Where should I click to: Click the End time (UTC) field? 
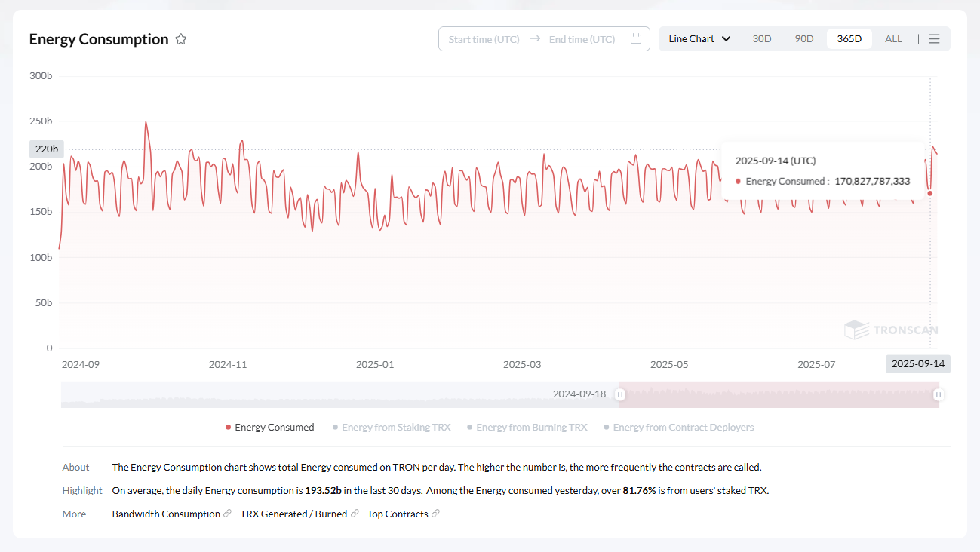[582, 39]
